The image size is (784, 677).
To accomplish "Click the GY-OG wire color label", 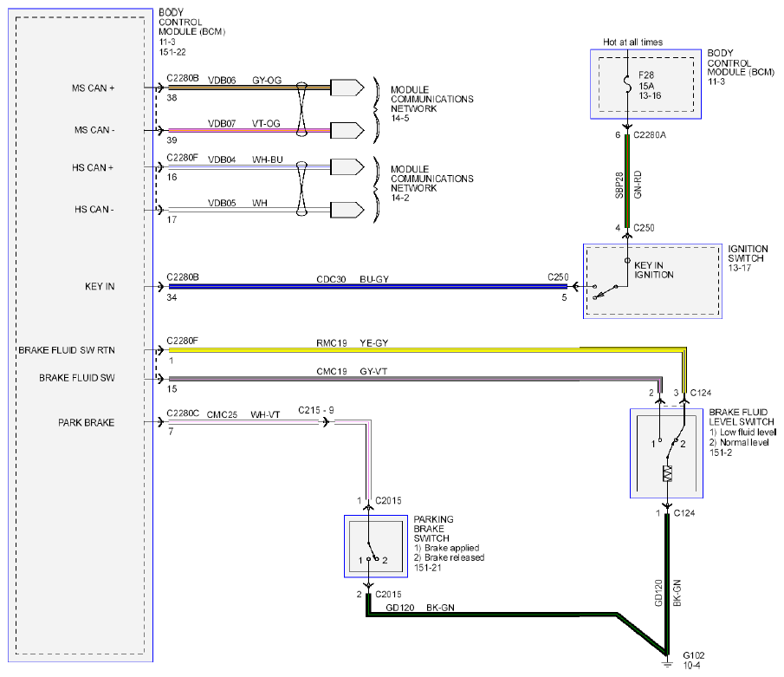I will (x=267, y=81).
